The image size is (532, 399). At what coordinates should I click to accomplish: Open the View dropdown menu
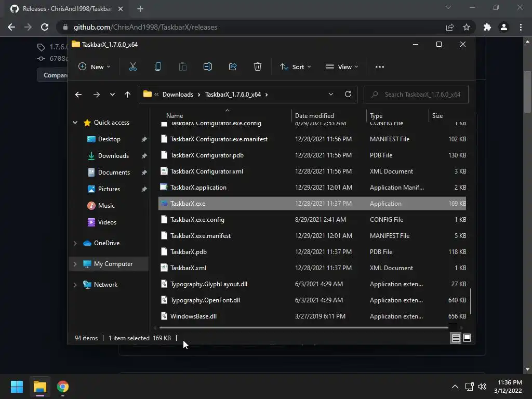[342, 67]
